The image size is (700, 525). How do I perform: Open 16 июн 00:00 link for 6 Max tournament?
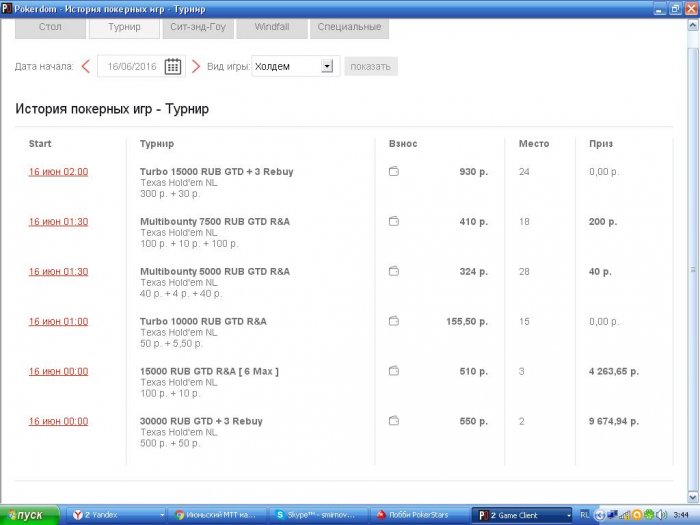tap(58, 371)
